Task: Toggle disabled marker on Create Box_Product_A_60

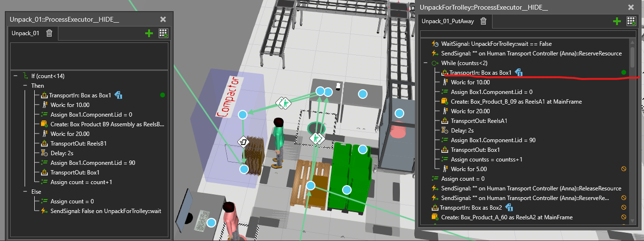Action: coord(624,217)
